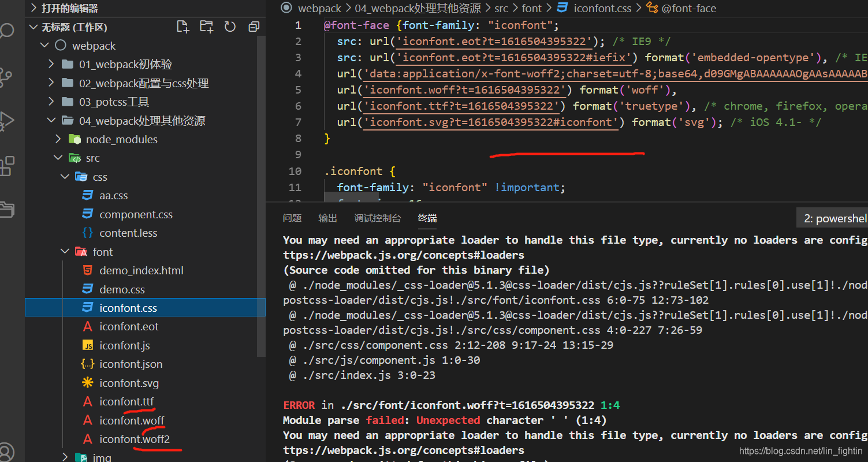Collapse the font folder
This screenshot has width=868, height=462.
[x=65, y=252]
